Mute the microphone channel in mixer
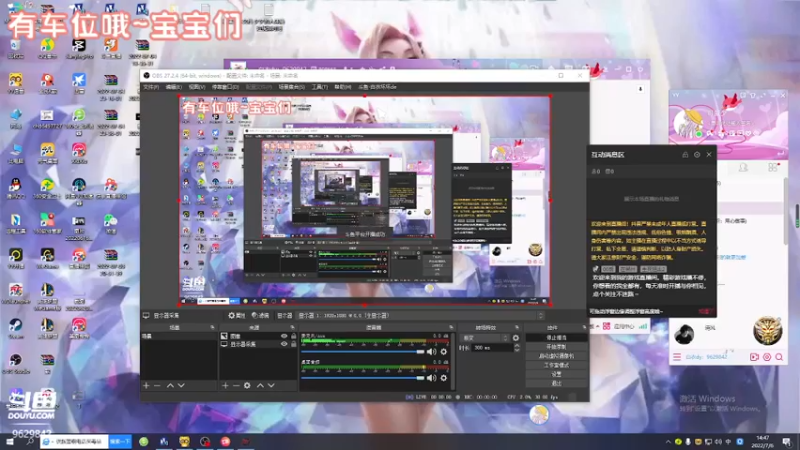800x450 pixels. click(432, 352)
